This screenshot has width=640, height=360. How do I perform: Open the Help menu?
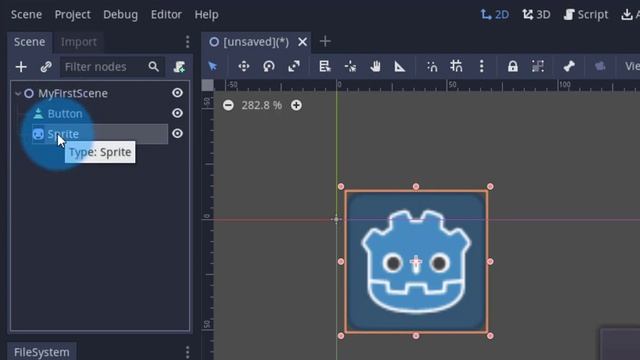pyautogui.click(x=207, y=15)
